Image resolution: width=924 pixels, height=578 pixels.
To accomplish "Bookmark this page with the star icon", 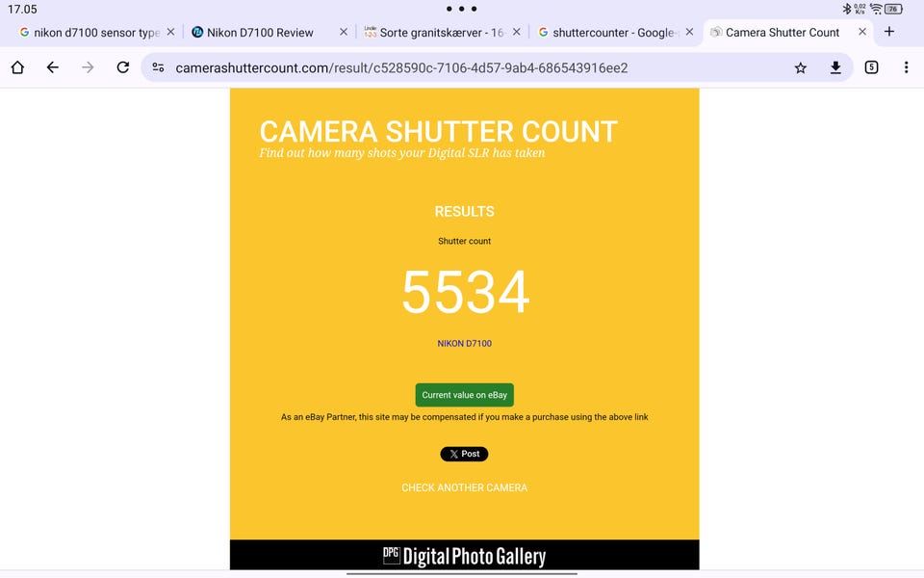I will (x=800, y=67).
